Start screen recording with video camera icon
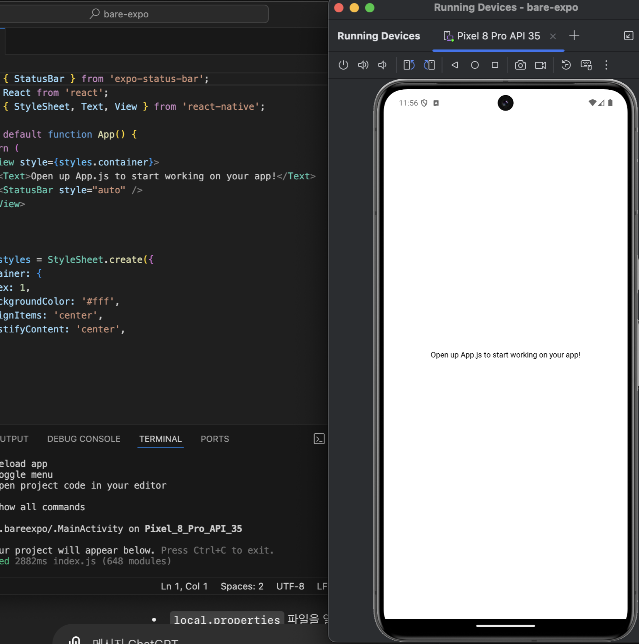Viewport: 644px width, 644px height. pyautogui.click(x=540, y=65)
